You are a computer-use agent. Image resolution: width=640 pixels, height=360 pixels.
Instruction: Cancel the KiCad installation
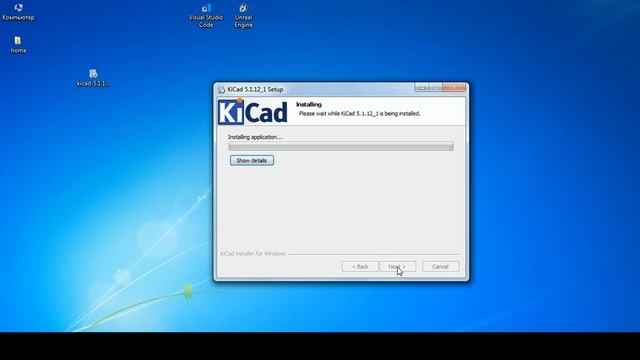(x=440, y=267)
